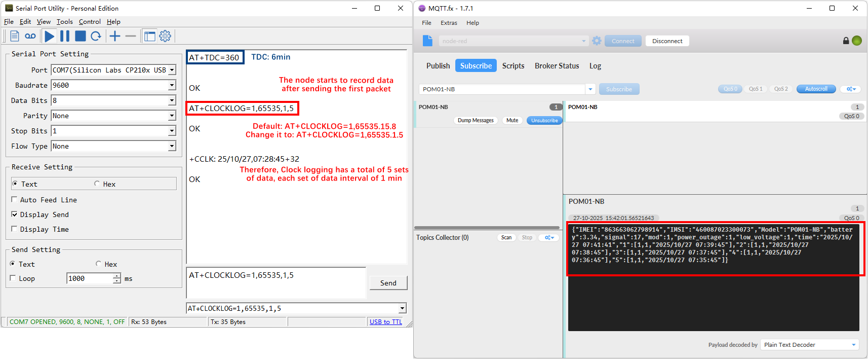Click the Dump Messages button
This screenshot has height=359, width=868.
(476, 121)
